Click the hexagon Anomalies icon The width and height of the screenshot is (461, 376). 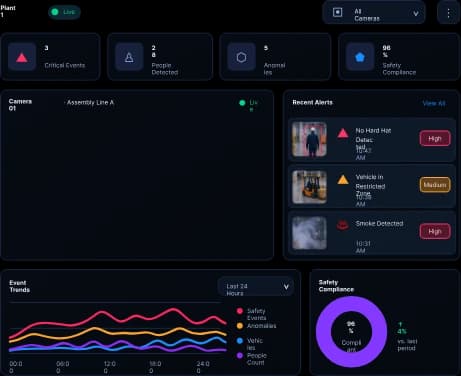tap(241, 57)
